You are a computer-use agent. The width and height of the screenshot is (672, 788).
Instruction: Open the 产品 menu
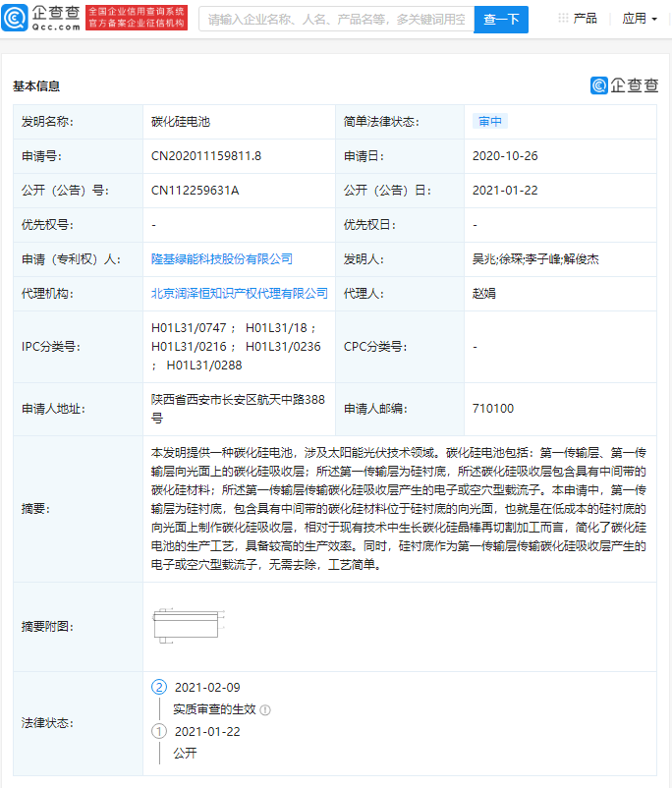585,19
